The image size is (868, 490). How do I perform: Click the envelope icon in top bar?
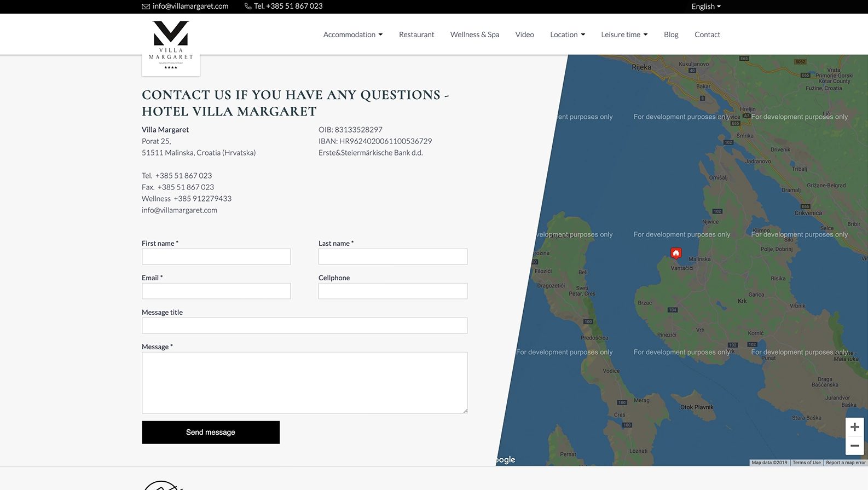tap(146, 7)
